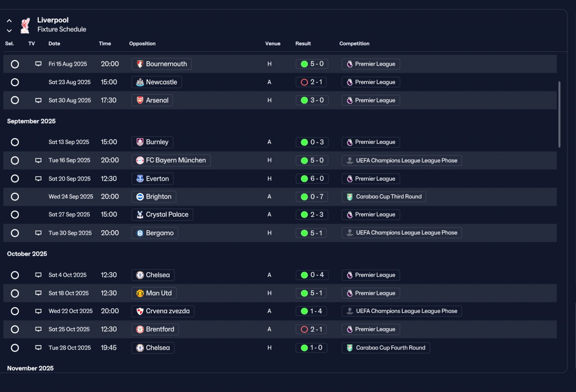Sort by the Date column header
Viewport: 576px width, 392px height.
pyautogui.click(x=54, y=44)
